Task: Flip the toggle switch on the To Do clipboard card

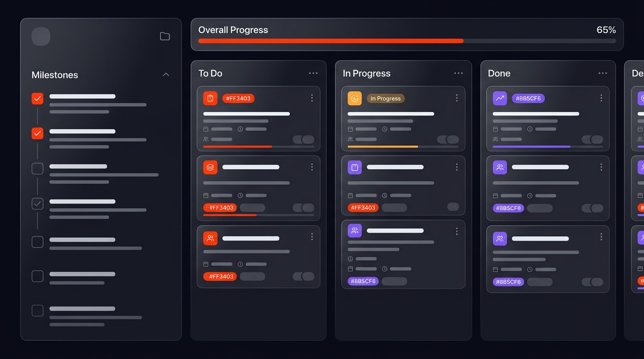Action: [x=303, y=139]
